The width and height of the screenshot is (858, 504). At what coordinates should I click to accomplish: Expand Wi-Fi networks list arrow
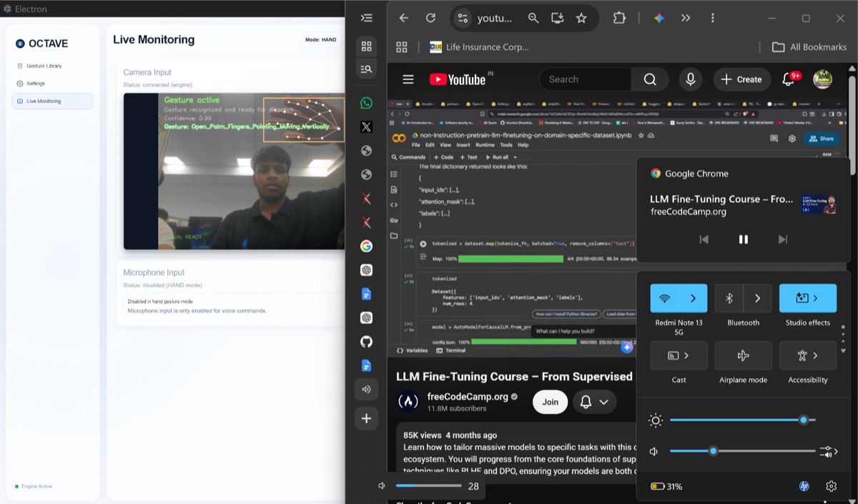pos(693,298)
